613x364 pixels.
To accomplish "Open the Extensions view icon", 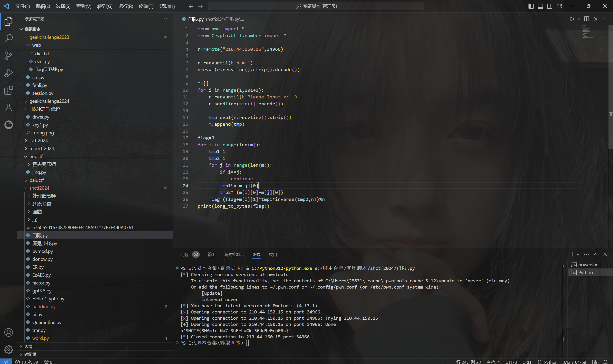I will coord(9,90).
